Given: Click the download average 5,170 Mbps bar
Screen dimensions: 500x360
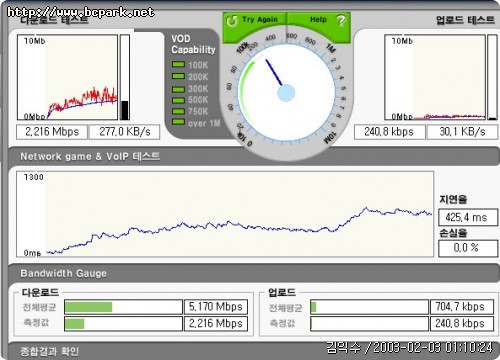Looking at the screenshot, I should coord(123,307).
